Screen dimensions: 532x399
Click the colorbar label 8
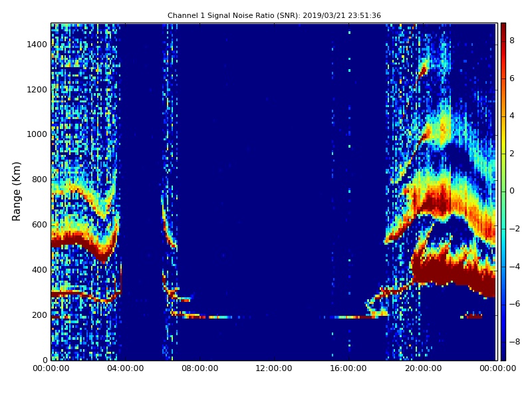512,41
